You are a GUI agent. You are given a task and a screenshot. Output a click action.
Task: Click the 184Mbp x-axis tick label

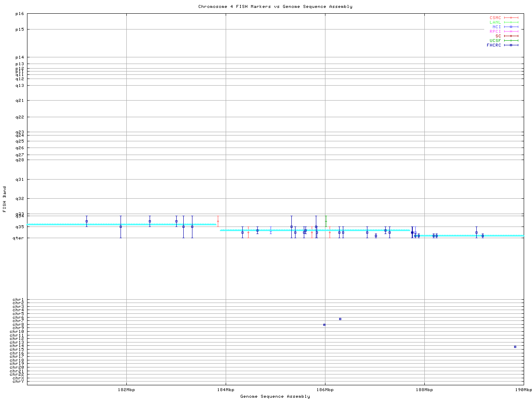(x=226, y=390)
